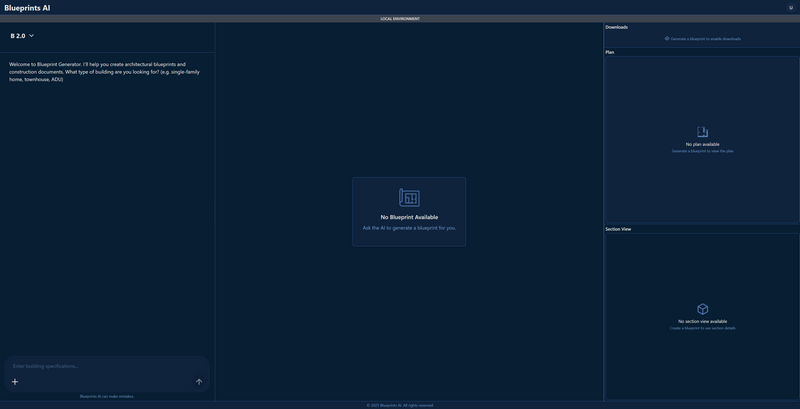This screenshot has width=800, height=409.
Task: Click the copyright footer text
Action: click(400, 405)
